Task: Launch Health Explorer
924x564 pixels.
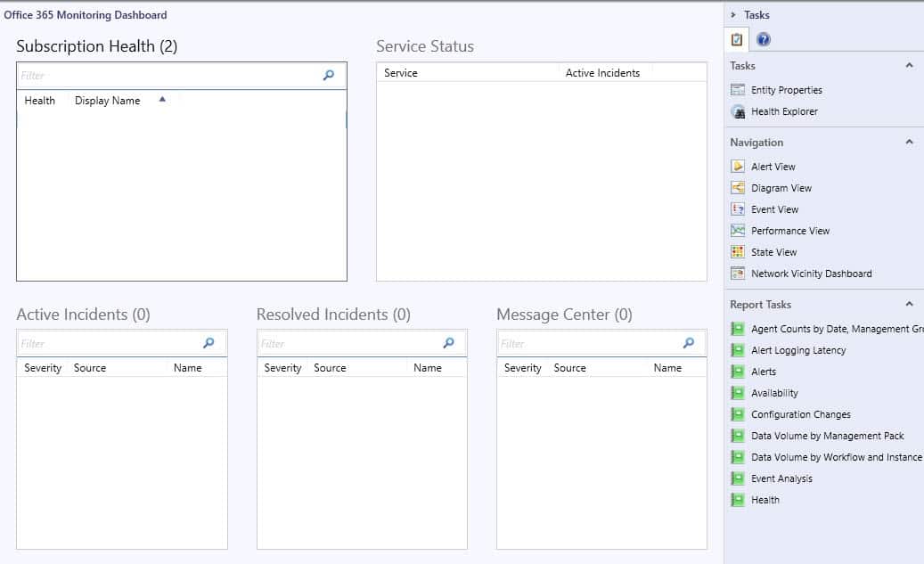Action: click(784, 111)
